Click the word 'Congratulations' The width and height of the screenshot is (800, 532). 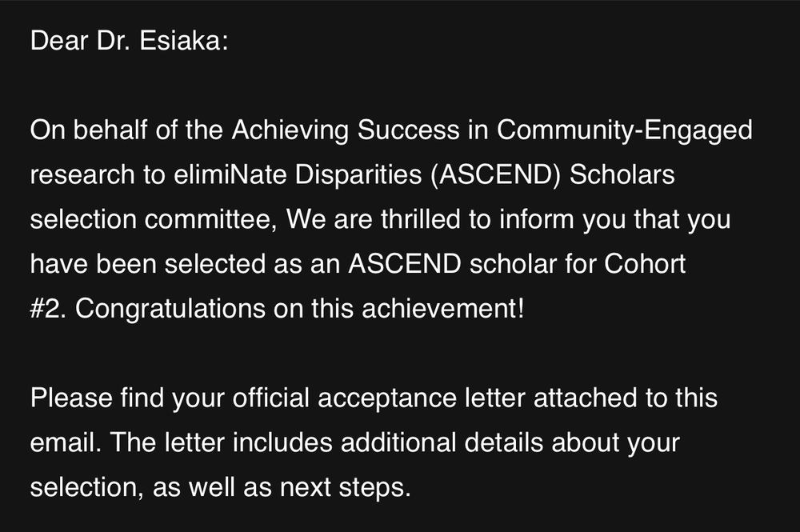tap(170, 309)
